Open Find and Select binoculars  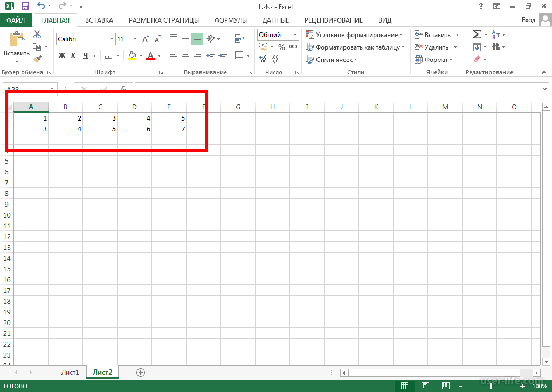496,47
